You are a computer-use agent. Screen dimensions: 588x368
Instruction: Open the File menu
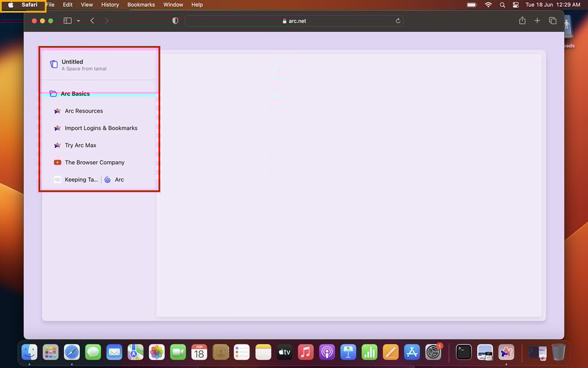point(51,5)
